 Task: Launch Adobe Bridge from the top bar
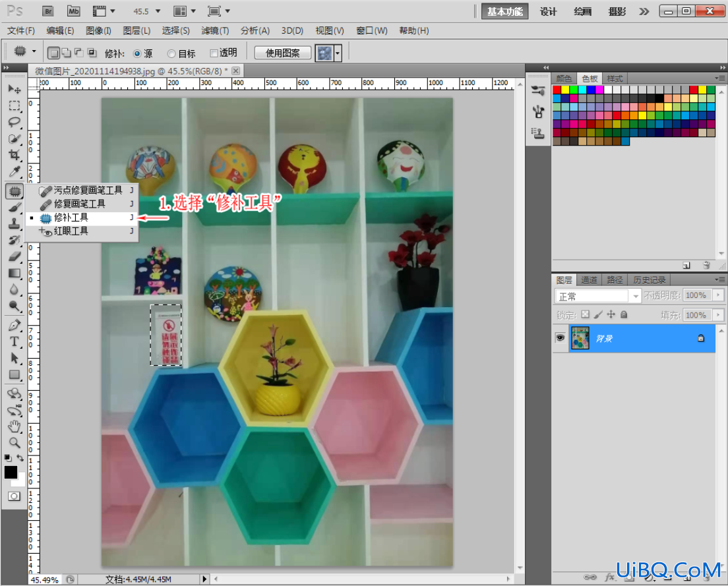(48, 12)
